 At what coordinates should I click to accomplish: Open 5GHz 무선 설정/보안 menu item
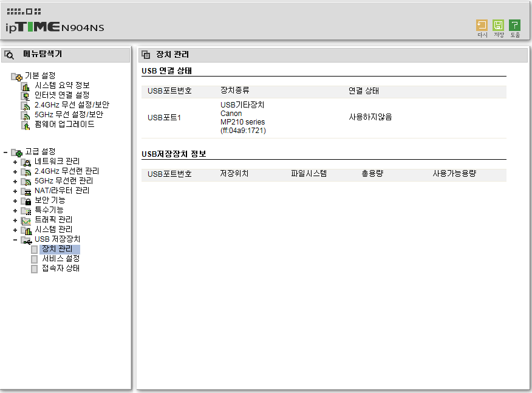click(x=69, y=114)
